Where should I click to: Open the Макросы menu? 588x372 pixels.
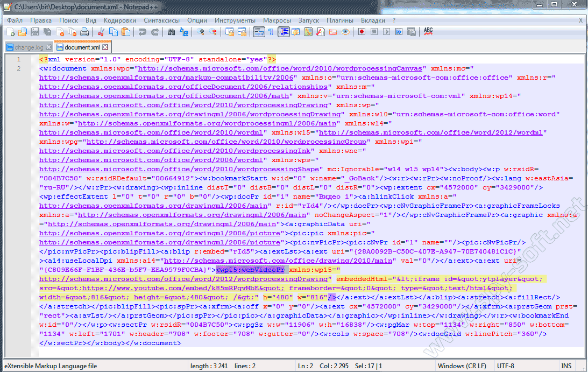pyautogui.click(x=277, y=20)
